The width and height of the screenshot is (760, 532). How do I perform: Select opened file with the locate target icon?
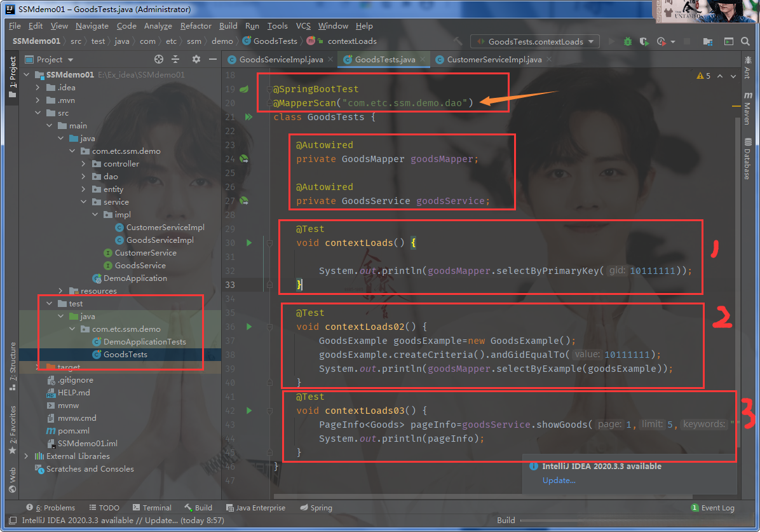point(159,59)
